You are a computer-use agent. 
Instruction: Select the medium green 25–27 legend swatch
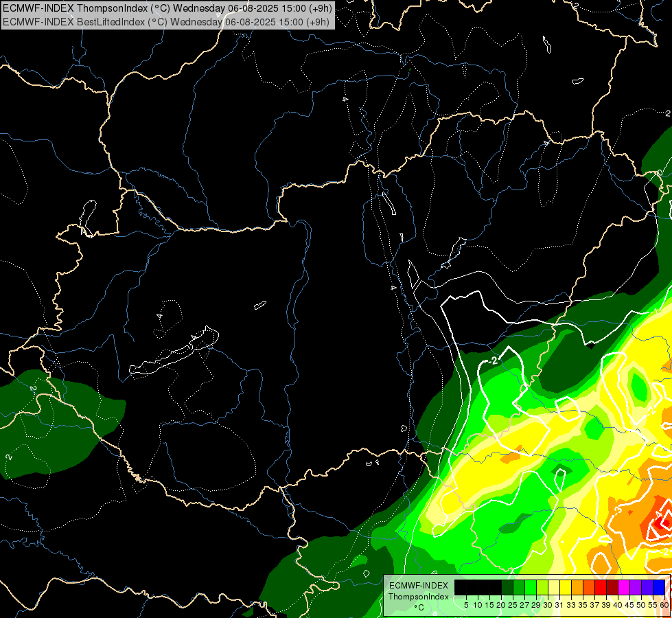pyautogui.click(x=519, y=587)
